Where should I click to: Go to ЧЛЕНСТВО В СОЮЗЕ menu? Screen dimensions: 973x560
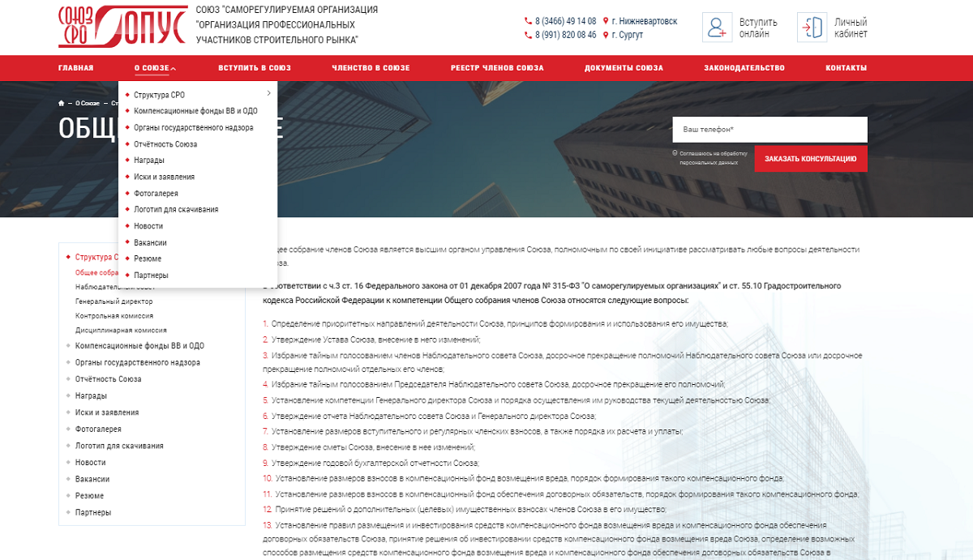371,68
